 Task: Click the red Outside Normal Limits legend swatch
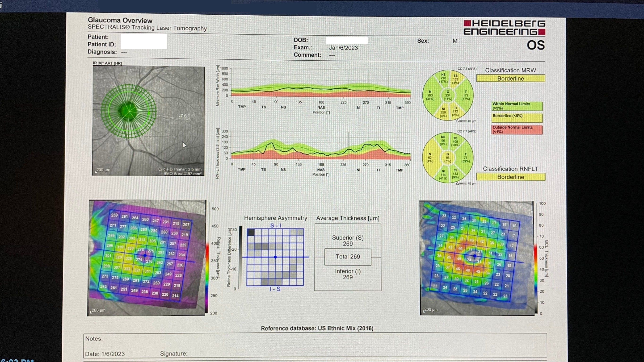click(517, 130)
